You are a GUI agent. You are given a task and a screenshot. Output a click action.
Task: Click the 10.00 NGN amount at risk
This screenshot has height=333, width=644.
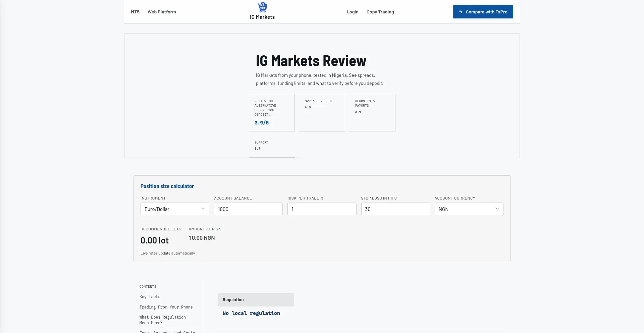point(202,238)
